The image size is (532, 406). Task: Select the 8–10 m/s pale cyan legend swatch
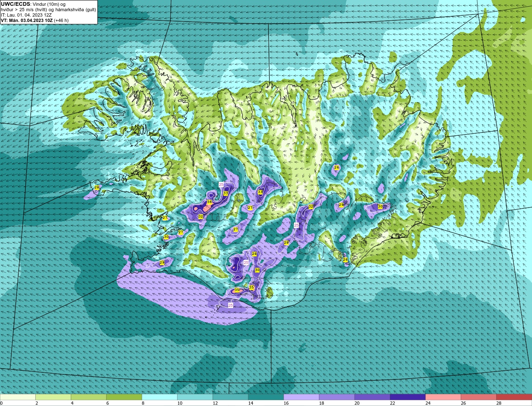coord(160,397)
